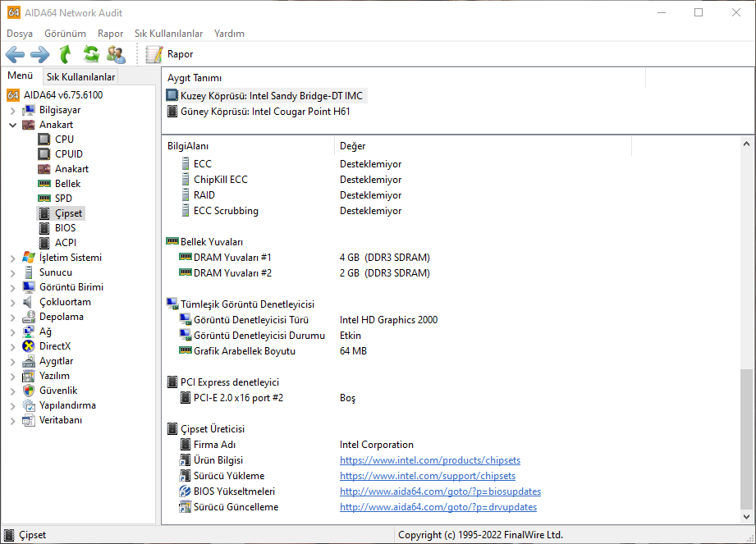The height and width of the screenshot is (544, 756).
Task: Select Güney Köprüsü: Intel Cougar Point H61
Action: pos(265,112)
